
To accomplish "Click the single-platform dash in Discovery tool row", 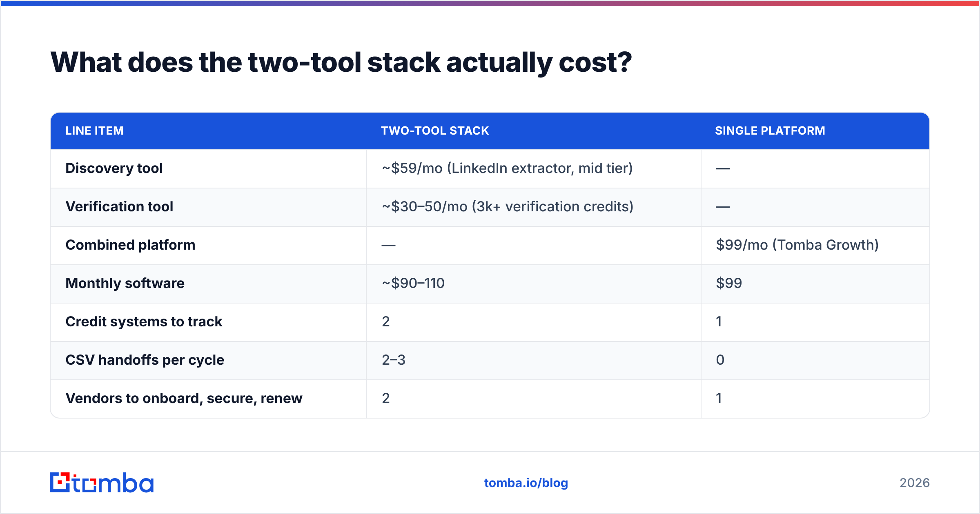I will [x=723, y=169].
